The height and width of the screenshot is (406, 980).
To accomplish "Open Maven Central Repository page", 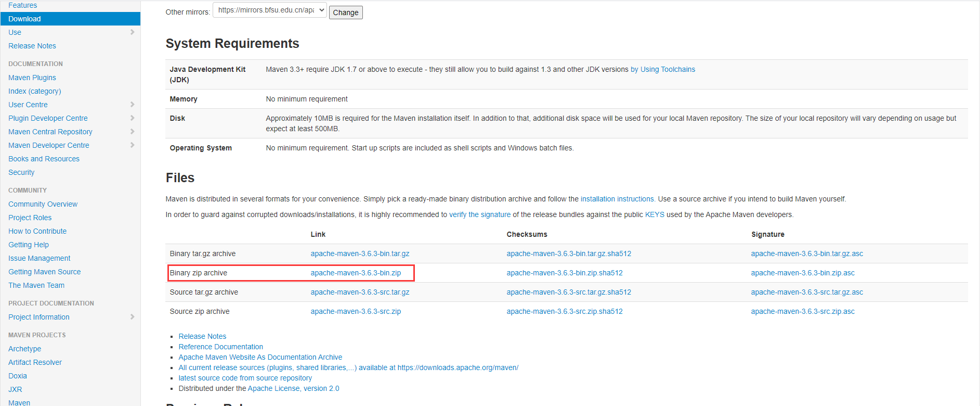I will click(x=50, y=132).
